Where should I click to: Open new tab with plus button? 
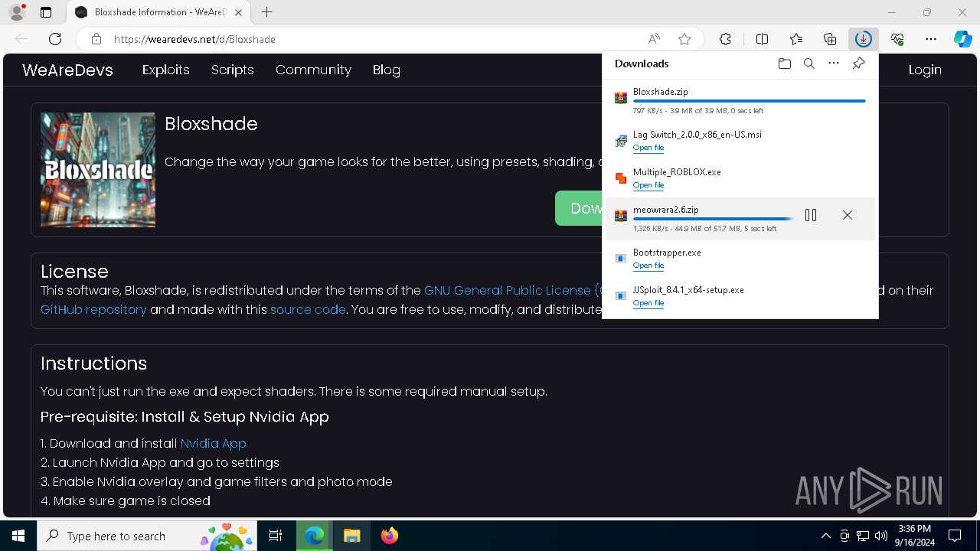266,12
